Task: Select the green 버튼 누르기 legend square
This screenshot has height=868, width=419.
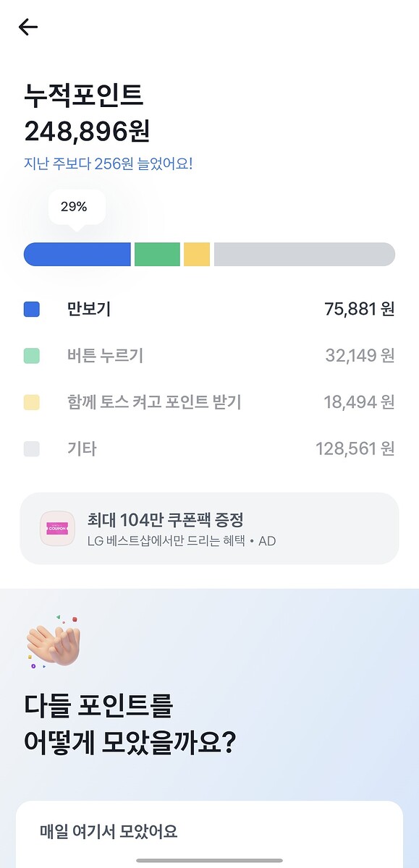Action: [32, 356]
